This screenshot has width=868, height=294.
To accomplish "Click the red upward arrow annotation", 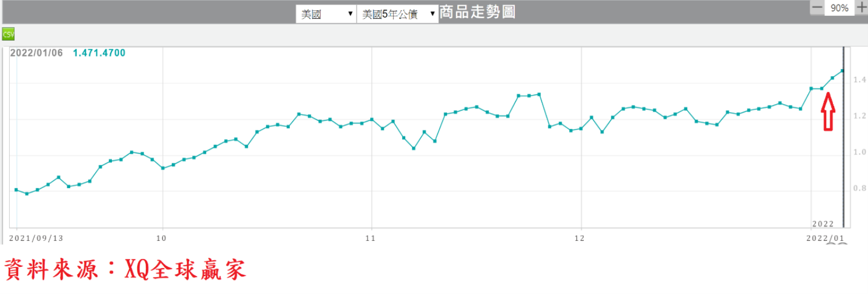I will 828,112.
